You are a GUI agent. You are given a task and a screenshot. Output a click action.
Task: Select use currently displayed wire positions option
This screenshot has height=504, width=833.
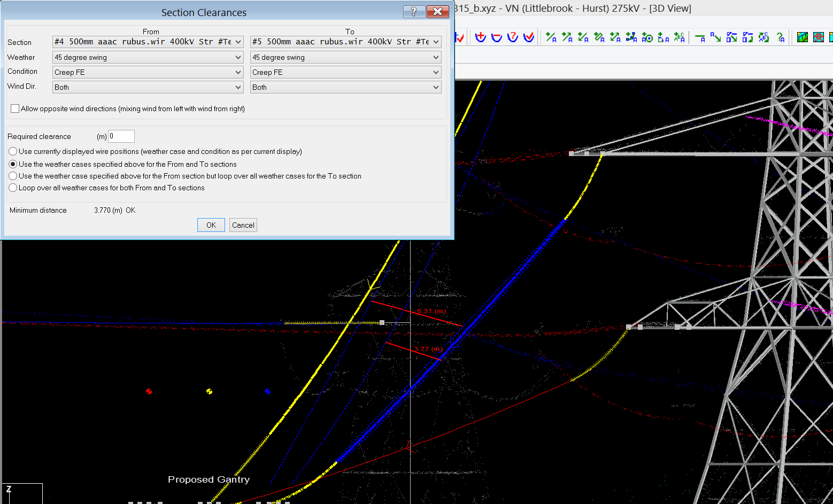(x=13, y=151)
